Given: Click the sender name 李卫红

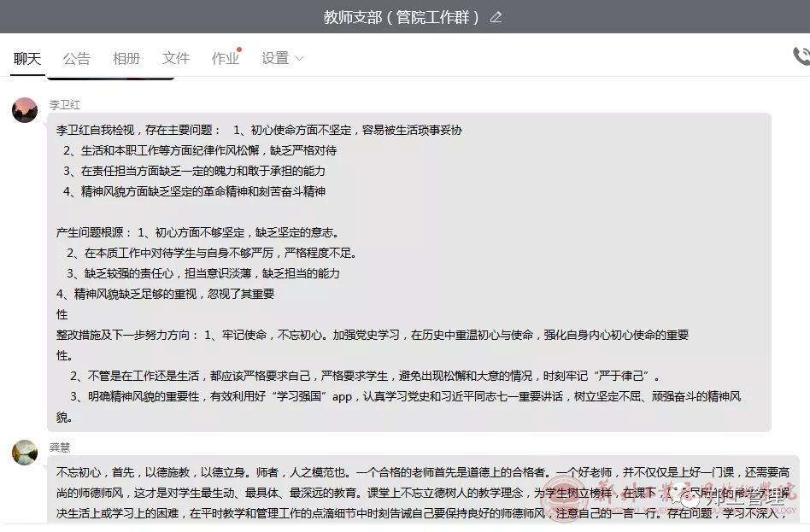Looking at the screenshot, I should (x=64, y=105).
